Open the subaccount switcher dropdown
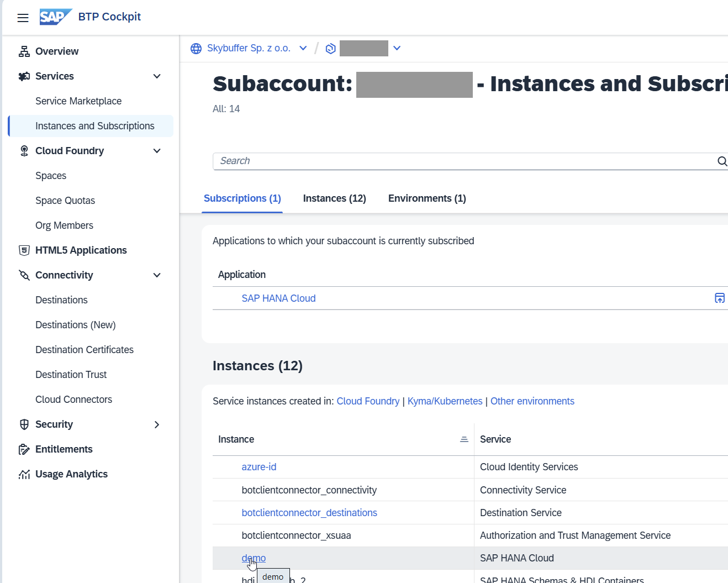 [x=397, y=48]
